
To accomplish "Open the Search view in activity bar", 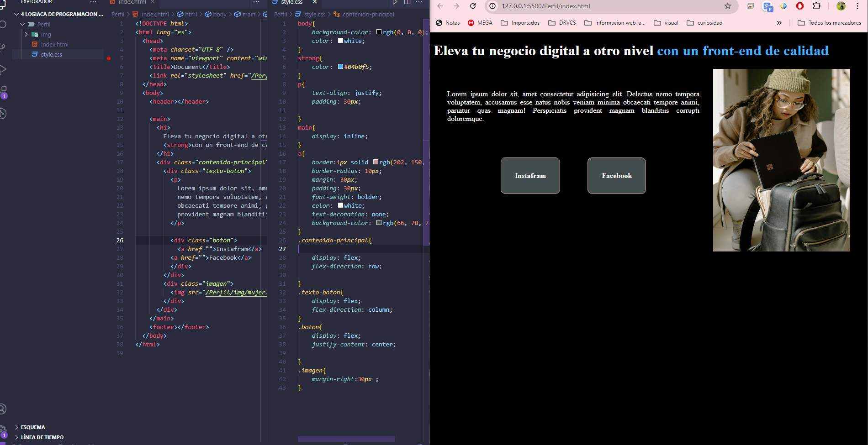I will point(3,24).
